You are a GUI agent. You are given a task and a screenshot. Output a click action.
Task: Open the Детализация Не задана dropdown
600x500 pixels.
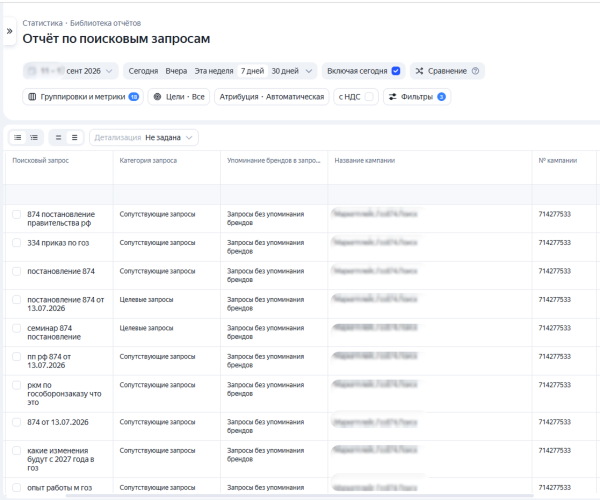[144, 137]
